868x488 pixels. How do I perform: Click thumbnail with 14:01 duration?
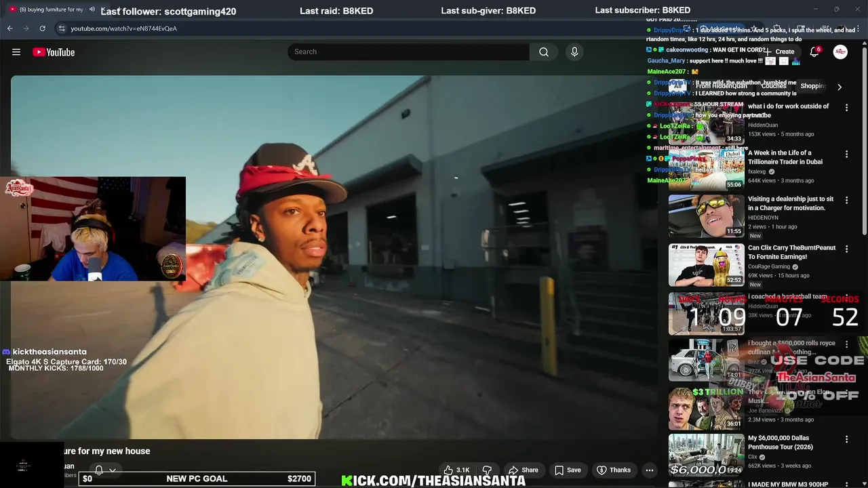pos(706,359)
